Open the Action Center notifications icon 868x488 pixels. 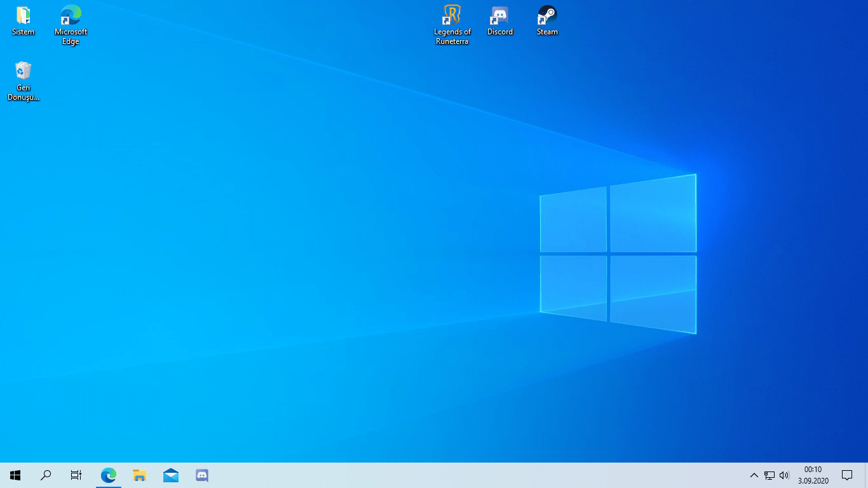pyautogui.click(x=847, y=475)
